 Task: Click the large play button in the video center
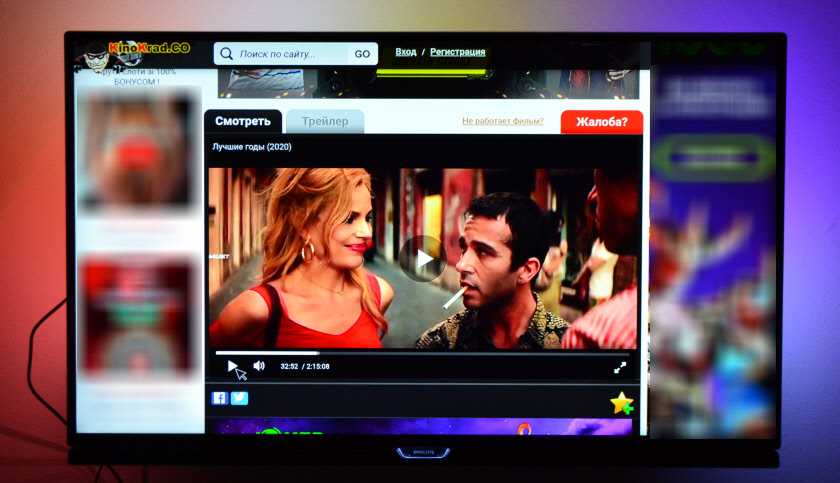point(422,259)
